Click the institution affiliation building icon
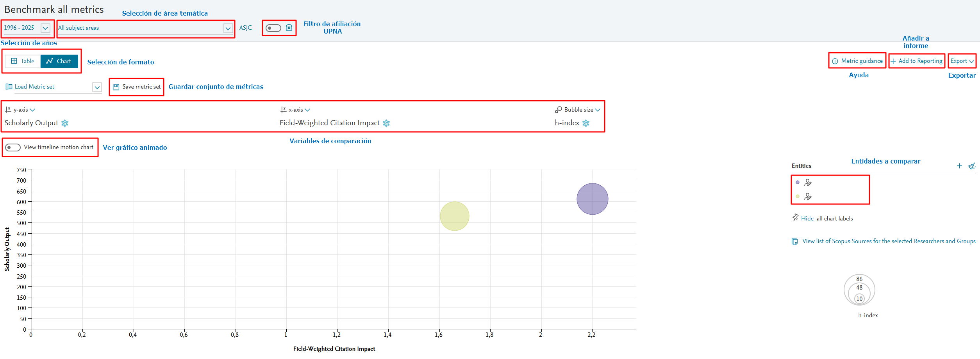 (x=289, y=27)
